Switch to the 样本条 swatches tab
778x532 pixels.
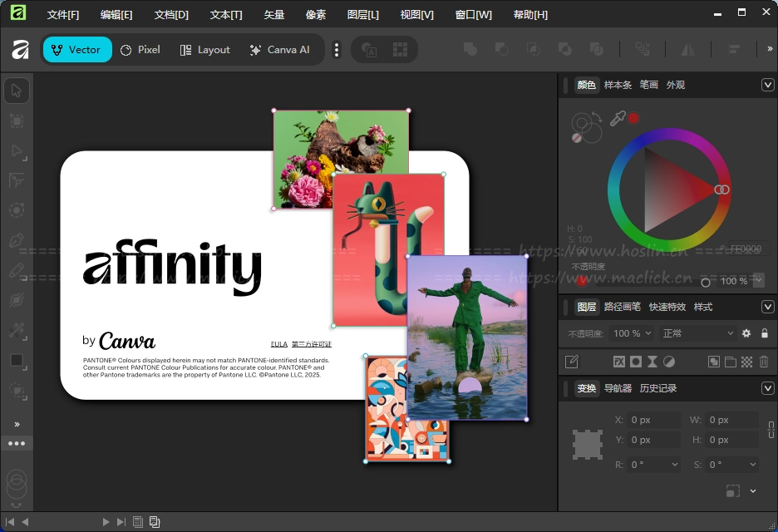618,85
